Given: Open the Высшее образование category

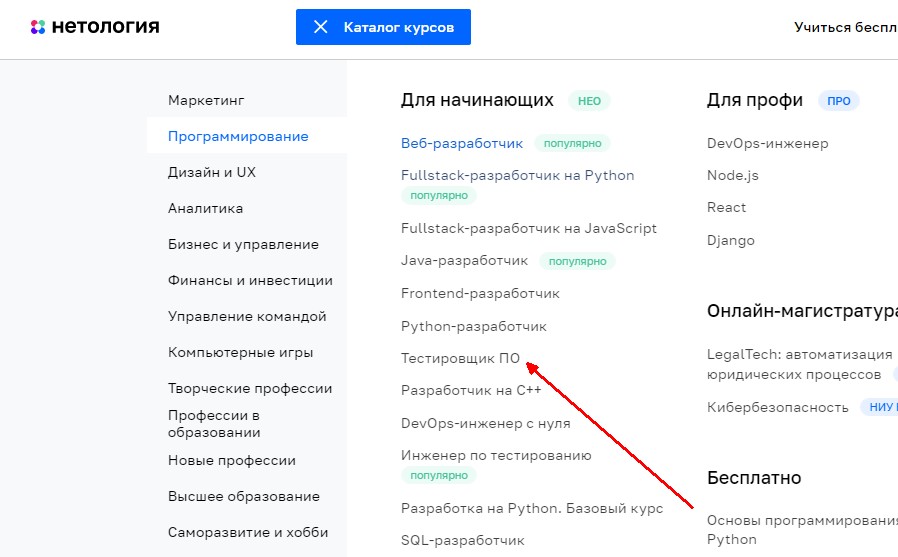Looking at the screenshot, I should coord(244,496).
